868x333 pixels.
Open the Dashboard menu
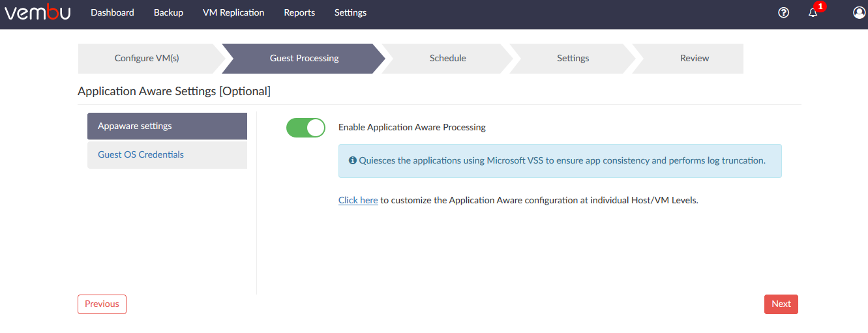112,12
